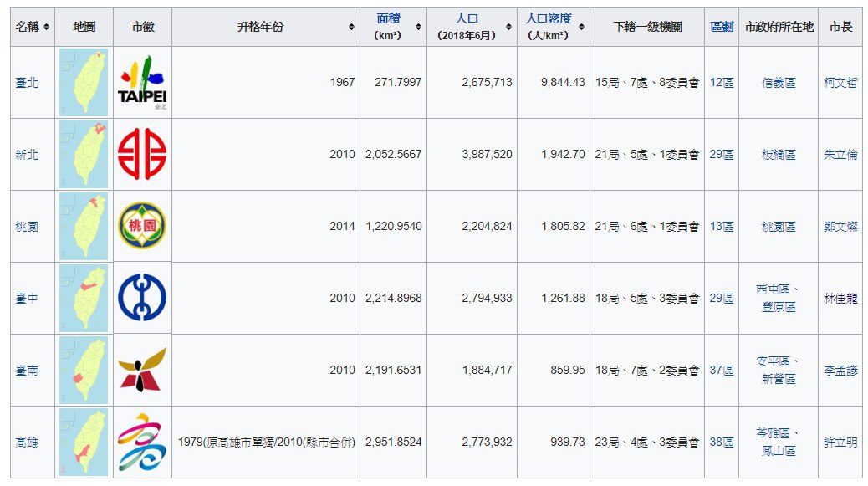Open the 38區 districts link
This screenshot has height=486, width=868.
(x=722, y=443)
